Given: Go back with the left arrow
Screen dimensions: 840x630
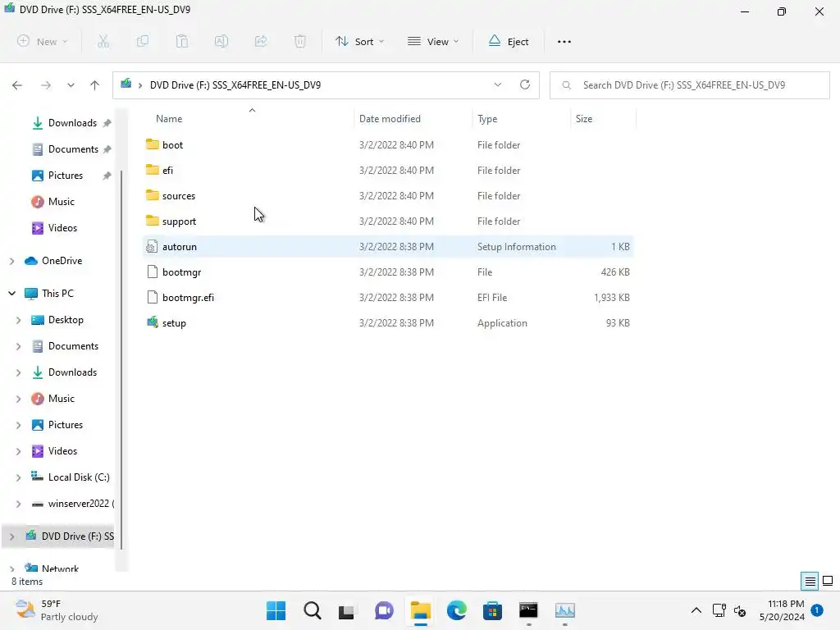Looking at the screenshot, I should (x=17, y=85).
